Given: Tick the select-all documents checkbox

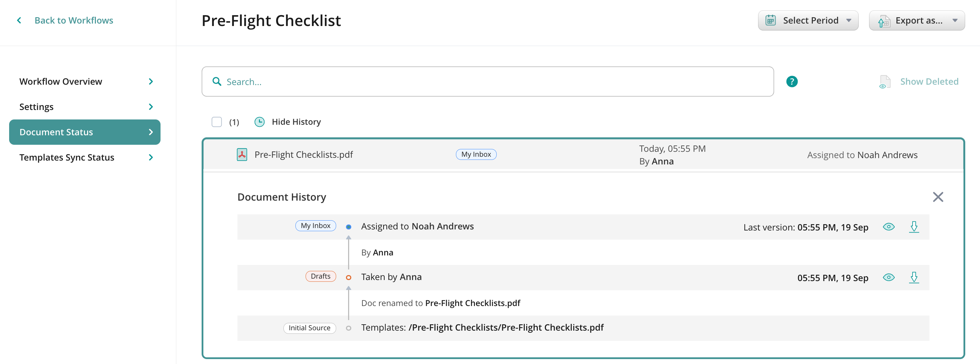Looking at the screenshot, I should (x=217, y=122).
